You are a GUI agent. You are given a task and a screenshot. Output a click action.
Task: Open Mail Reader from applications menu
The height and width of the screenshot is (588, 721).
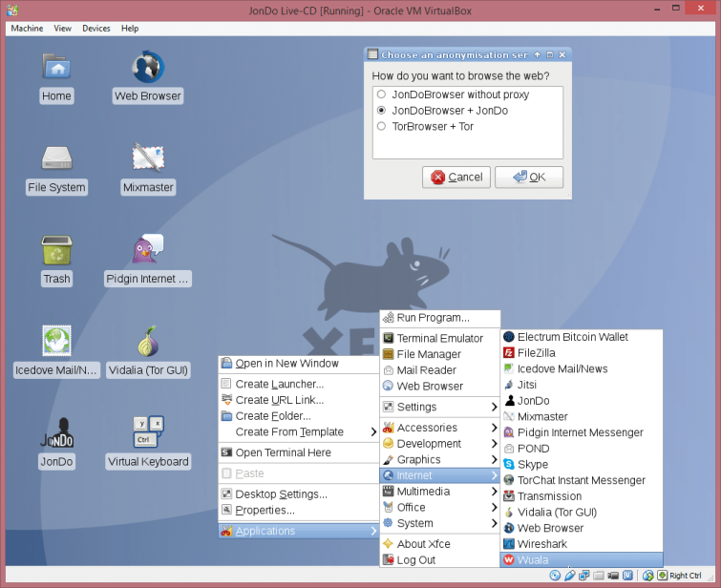pos(439,370)
